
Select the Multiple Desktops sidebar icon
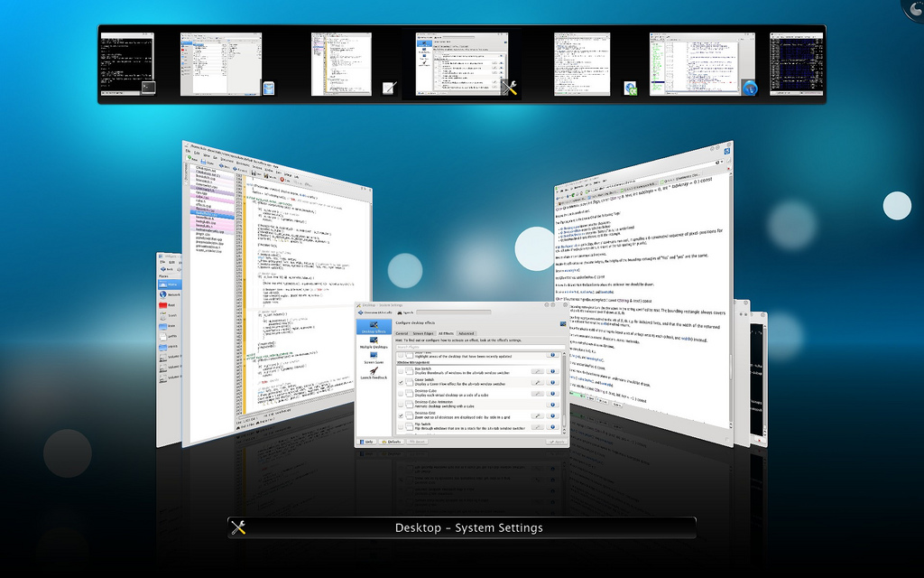point(373,342)
